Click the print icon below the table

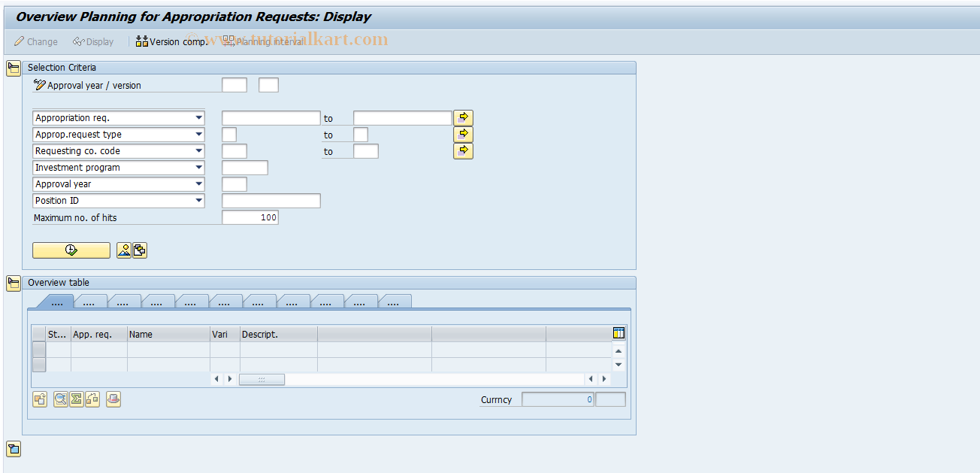[113, 399]
